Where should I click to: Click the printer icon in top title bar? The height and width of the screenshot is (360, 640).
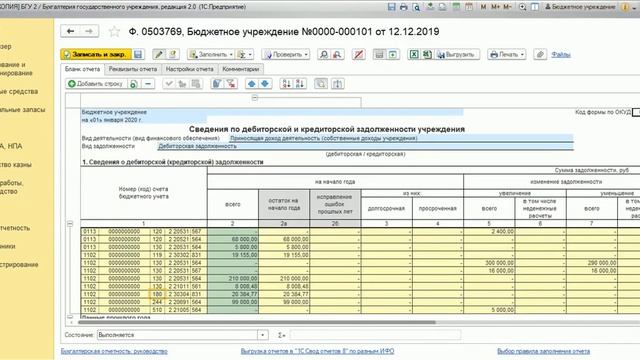pyautogui.click(x=404, y=7)
